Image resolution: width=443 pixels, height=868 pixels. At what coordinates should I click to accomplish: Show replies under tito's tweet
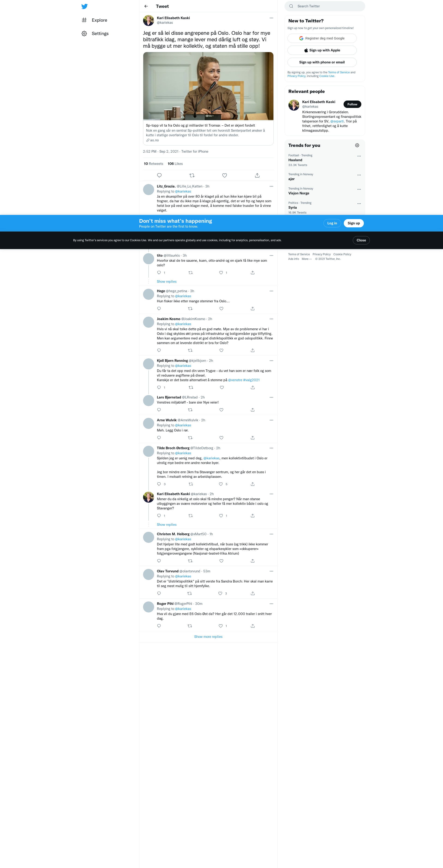[x=167, y=282]
